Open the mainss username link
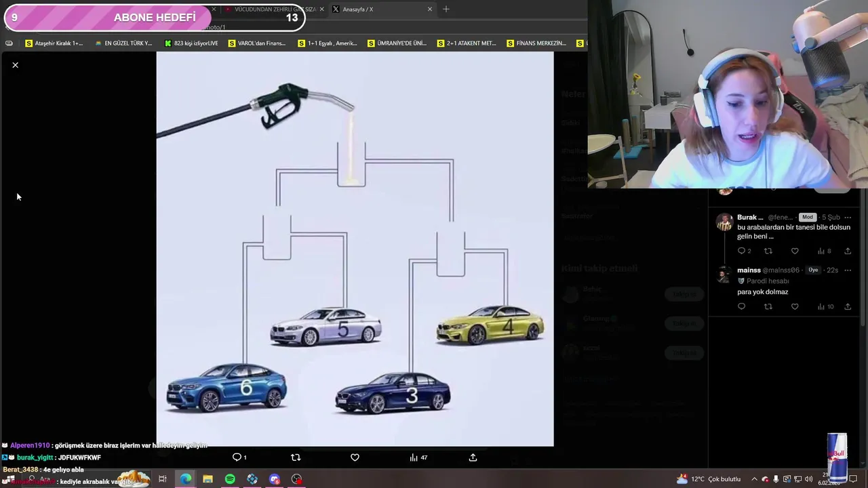 [749, 270]
